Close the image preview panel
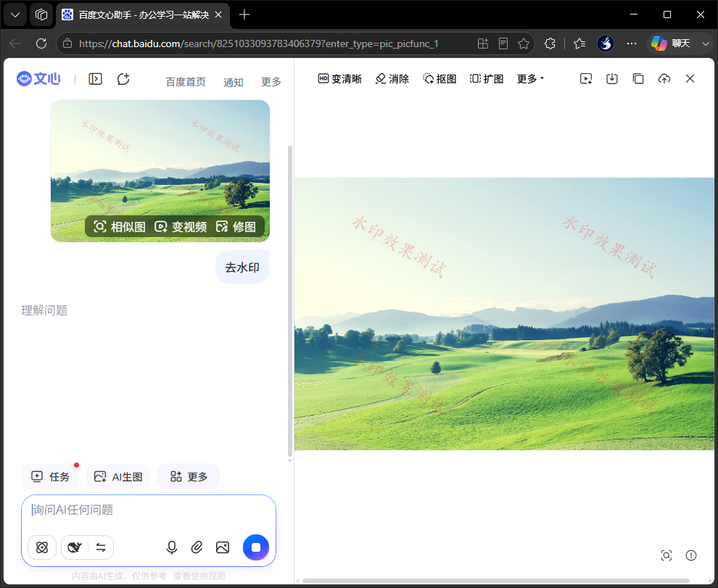This screenshot has height=588, width=718. click(x=690, y=79)
